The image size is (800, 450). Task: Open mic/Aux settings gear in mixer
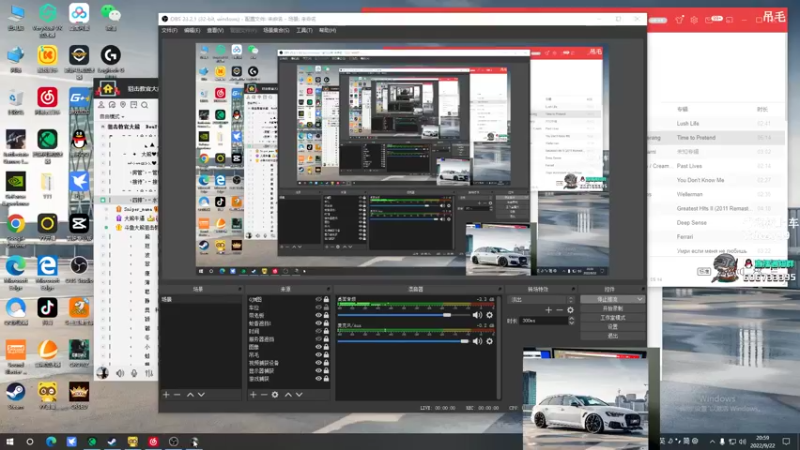(x=489, y=341)
